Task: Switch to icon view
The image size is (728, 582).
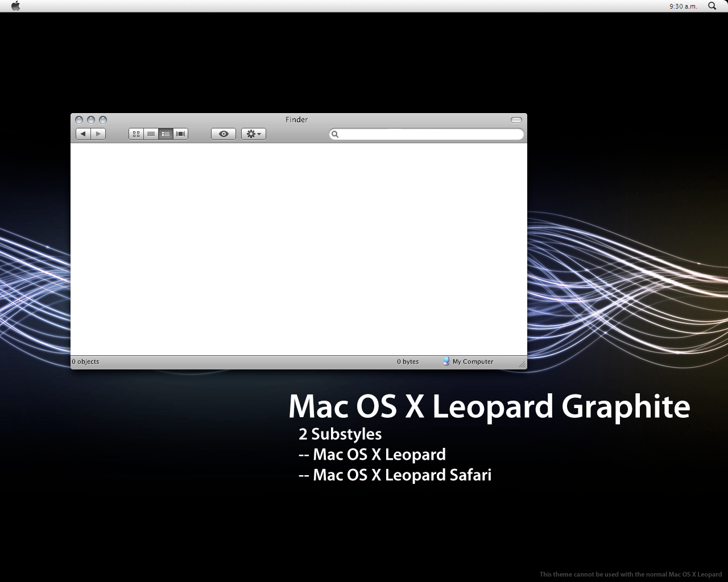Action: click(x=136, y=134)
